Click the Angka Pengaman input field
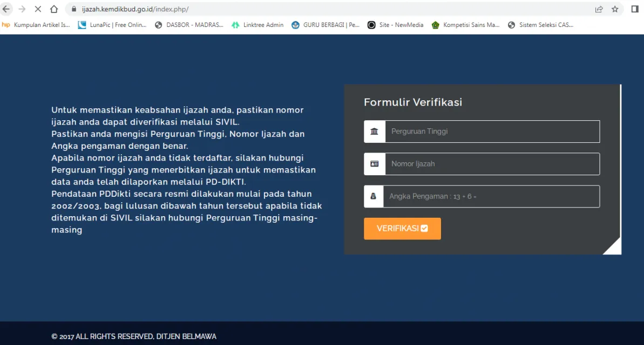Viewport: 644px width, 345px height. click(x=491, y=197)
